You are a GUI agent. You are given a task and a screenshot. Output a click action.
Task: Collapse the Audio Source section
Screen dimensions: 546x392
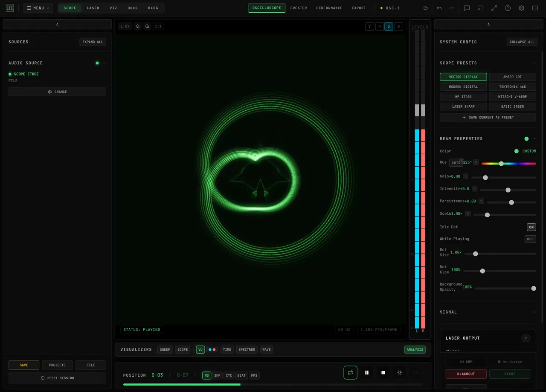pos(104,63)
